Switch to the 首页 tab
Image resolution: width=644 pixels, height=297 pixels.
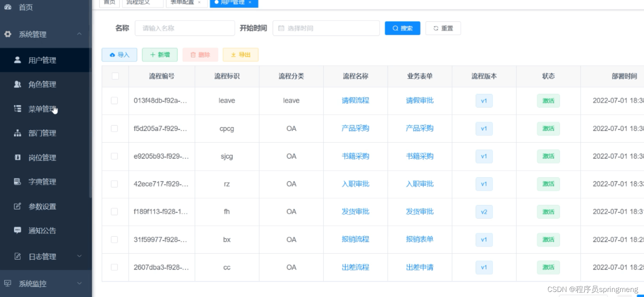click(109, 3)
